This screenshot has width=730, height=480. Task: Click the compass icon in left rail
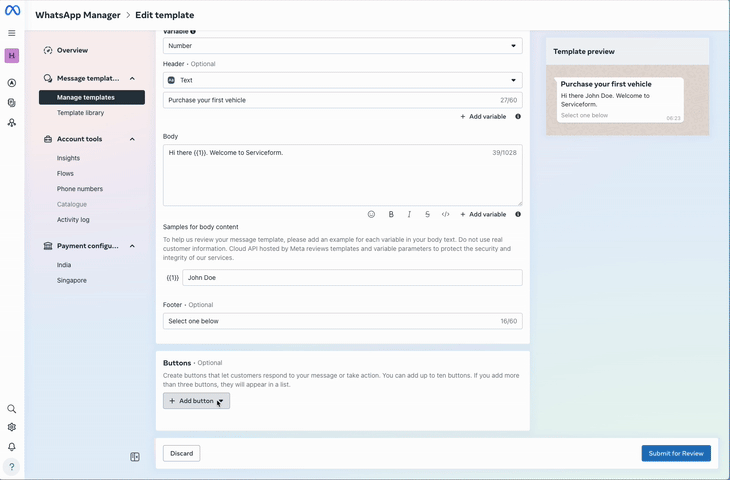point(12,83)
